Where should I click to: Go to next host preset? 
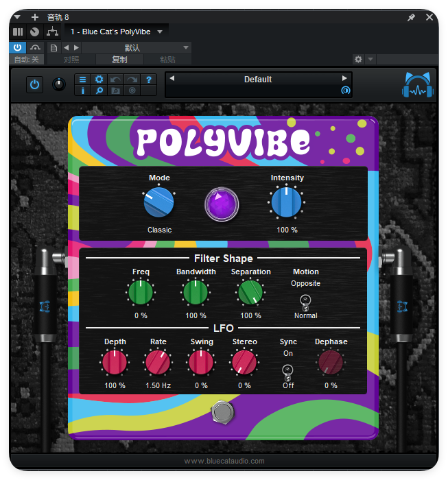[x=76, y=48]
